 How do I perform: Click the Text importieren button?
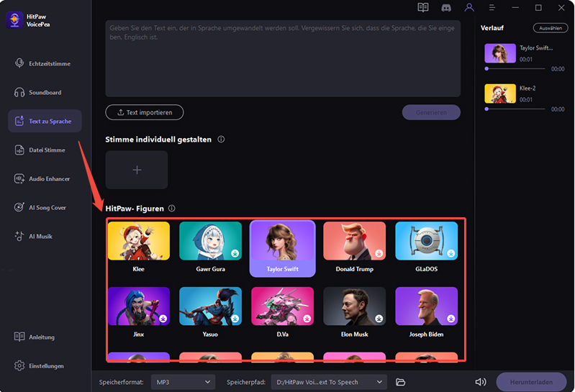pos(144,112)
